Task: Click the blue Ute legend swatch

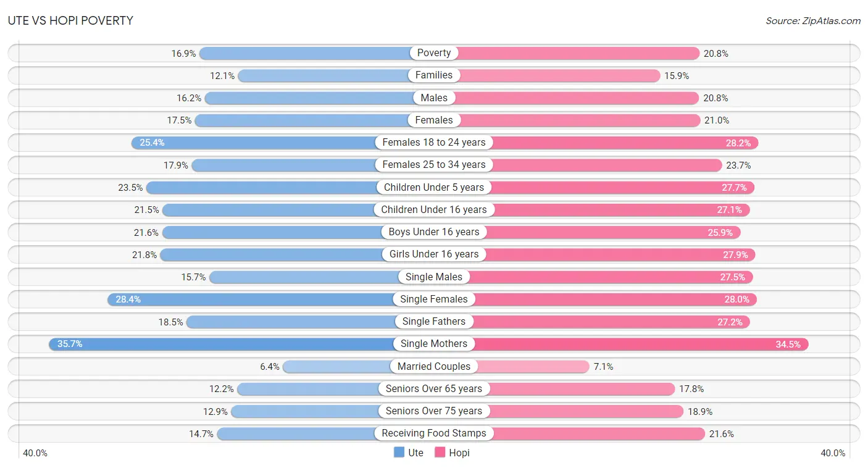Action: (399, 453)
